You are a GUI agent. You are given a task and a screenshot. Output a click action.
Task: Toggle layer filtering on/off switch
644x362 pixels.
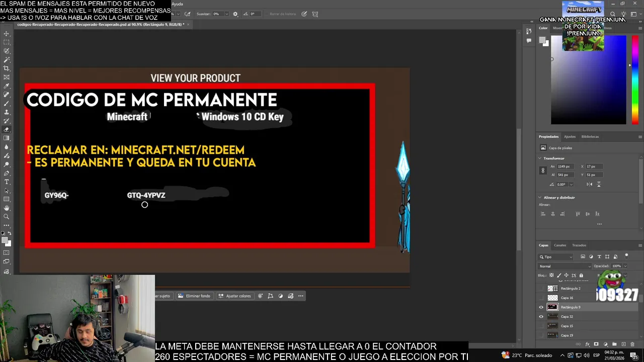(626, 256)
